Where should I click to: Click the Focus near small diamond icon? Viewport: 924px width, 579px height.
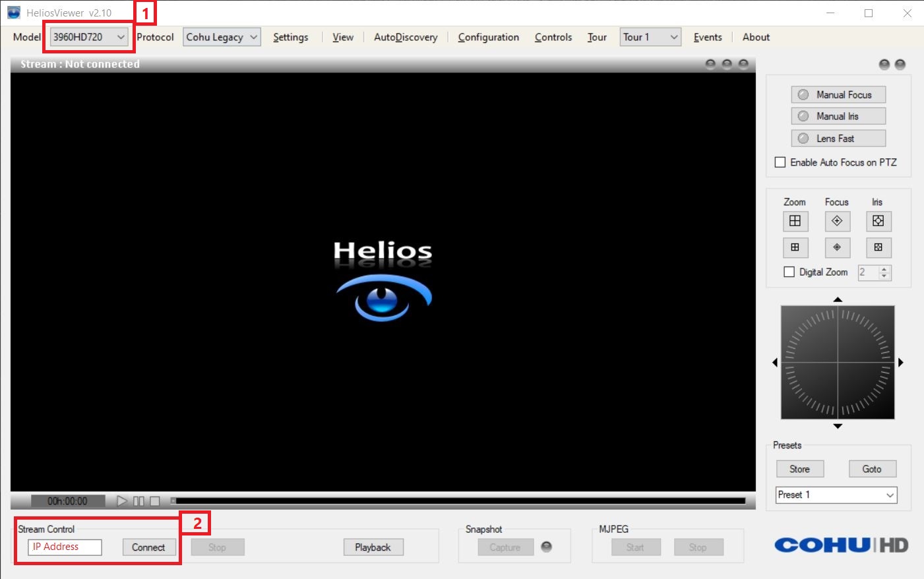tap(837, 247)
